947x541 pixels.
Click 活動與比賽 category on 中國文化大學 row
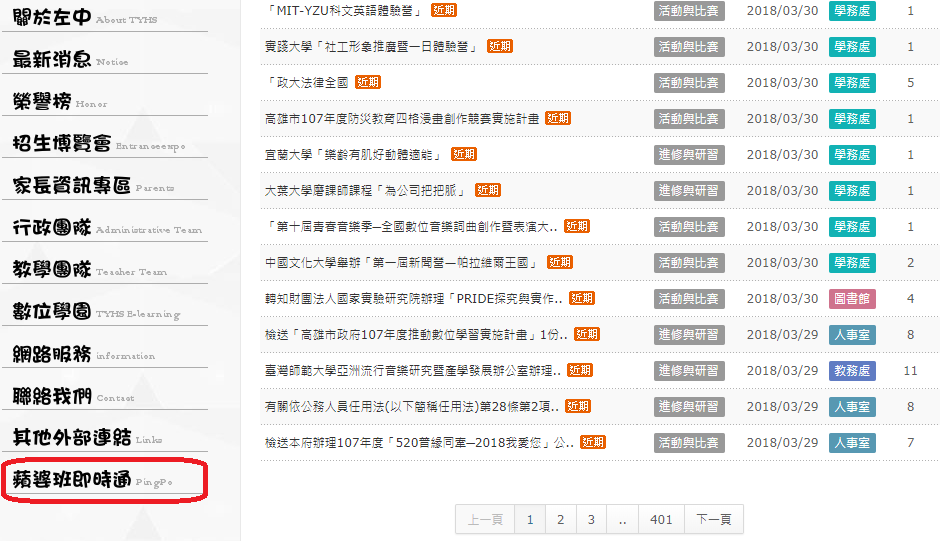pos(689,263)
